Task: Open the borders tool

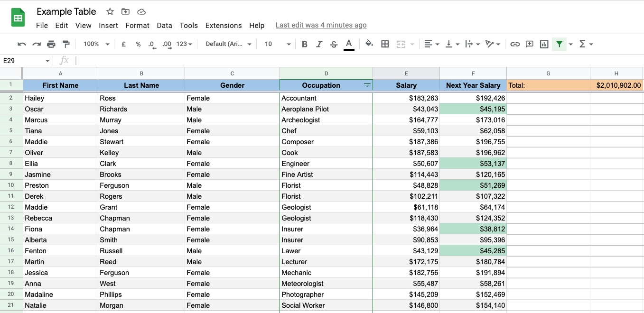Action: 385,44
